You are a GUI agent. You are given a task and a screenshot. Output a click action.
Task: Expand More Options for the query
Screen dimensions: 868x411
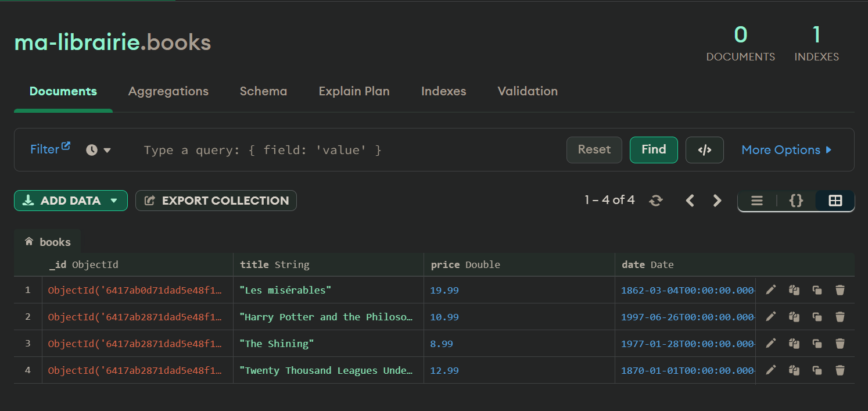click(787, 150)
